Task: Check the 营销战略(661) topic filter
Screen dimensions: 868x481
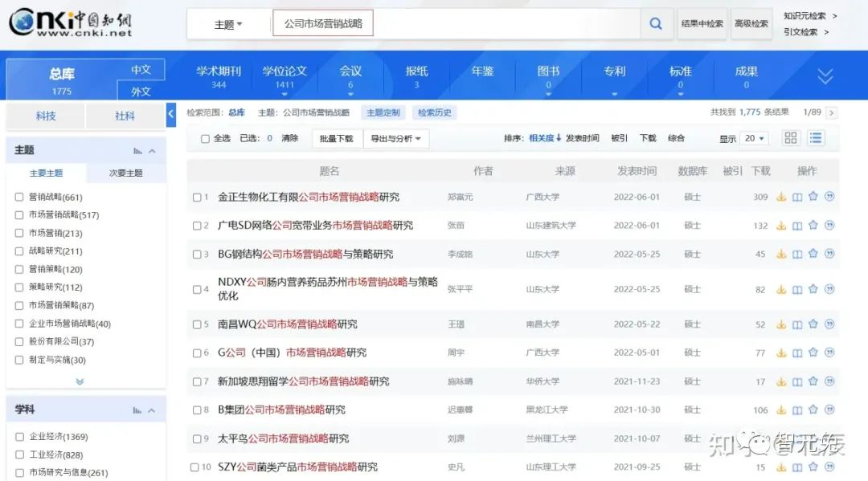Action: [x=19, y=197]
